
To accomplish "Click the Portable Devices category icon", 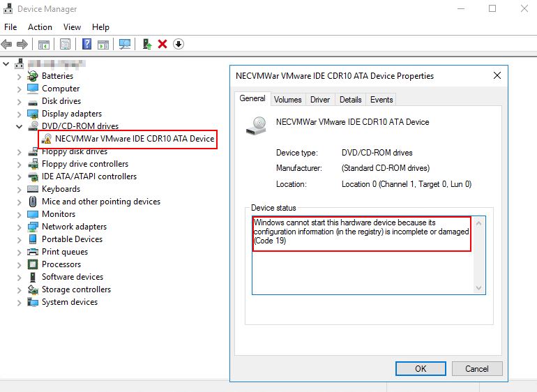I will (x=33, y=239).
